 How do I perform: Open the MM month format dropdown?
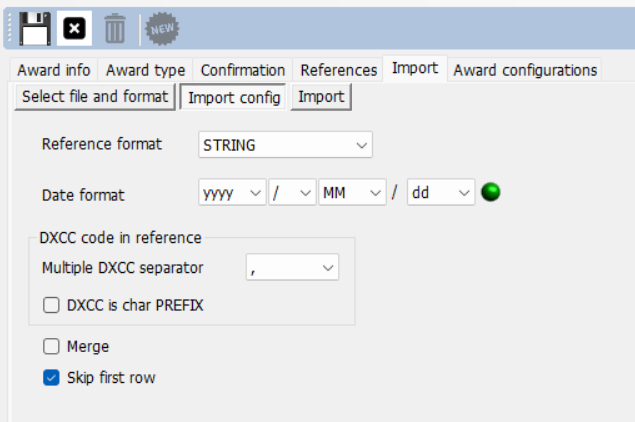tap(352, 192)
